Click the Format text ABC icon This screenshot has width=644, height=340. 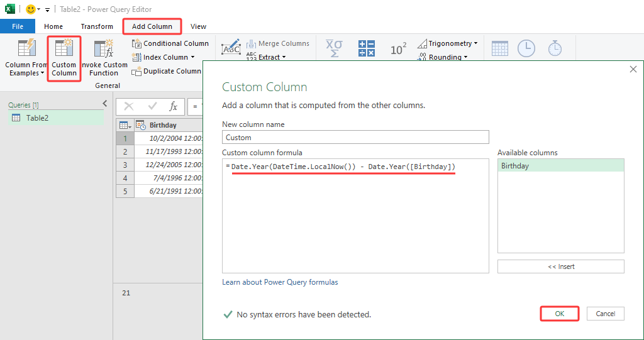click(231, 47)
